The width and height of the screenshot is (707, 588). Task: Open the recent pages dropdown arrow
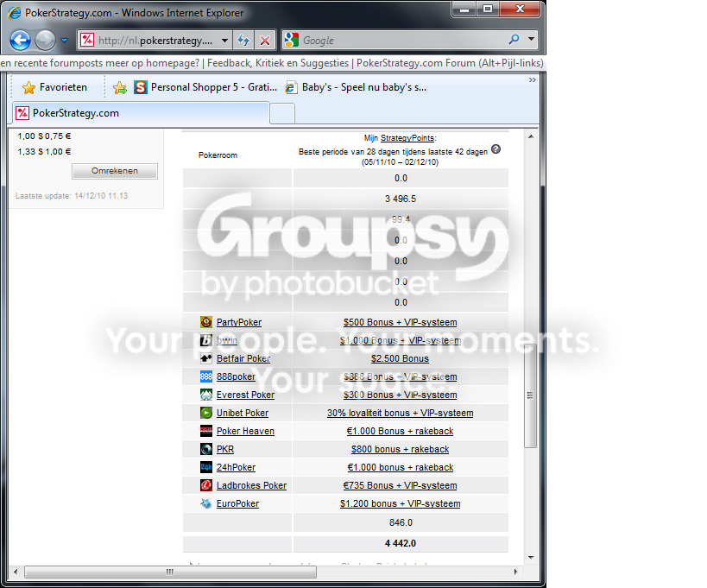65,40
